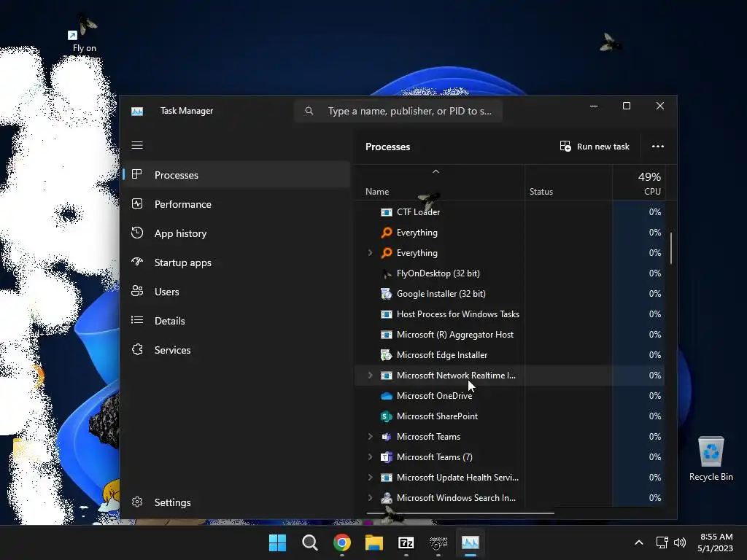
Task: Toggle the hamburger navigation menu
Action: 137,145
